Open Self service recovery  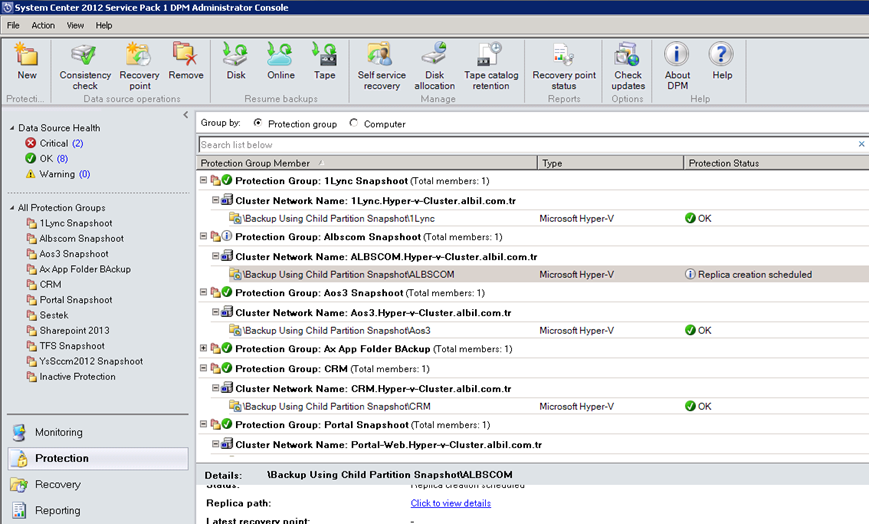coord(381,67)
